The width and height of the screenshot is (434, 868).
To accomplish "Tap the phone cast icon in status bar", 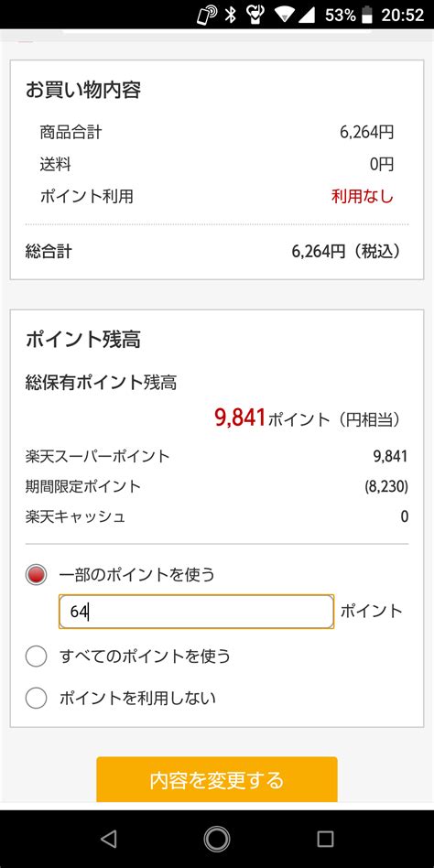I will point(207,15).
